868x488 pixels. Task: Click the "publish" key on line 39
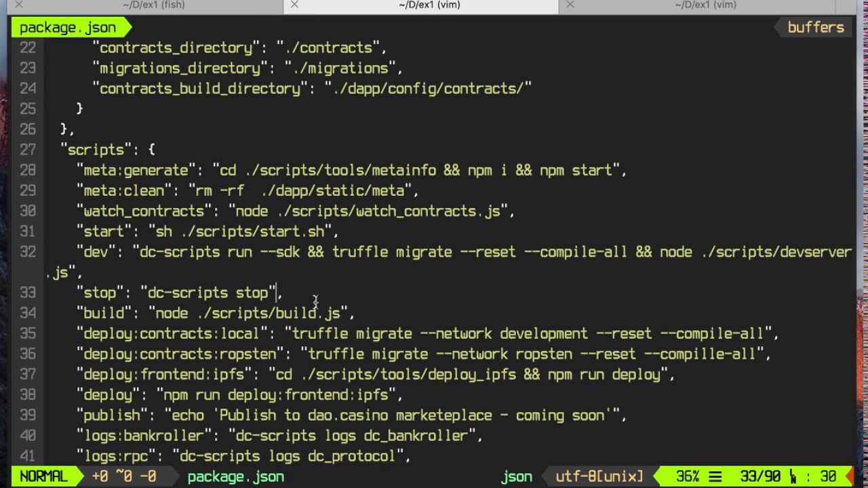tap(113, 415)
